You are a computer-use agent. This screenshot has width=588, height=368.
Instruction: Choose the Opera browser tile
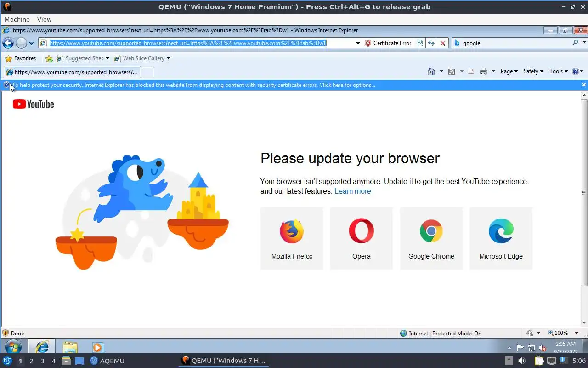pos(362,238)
